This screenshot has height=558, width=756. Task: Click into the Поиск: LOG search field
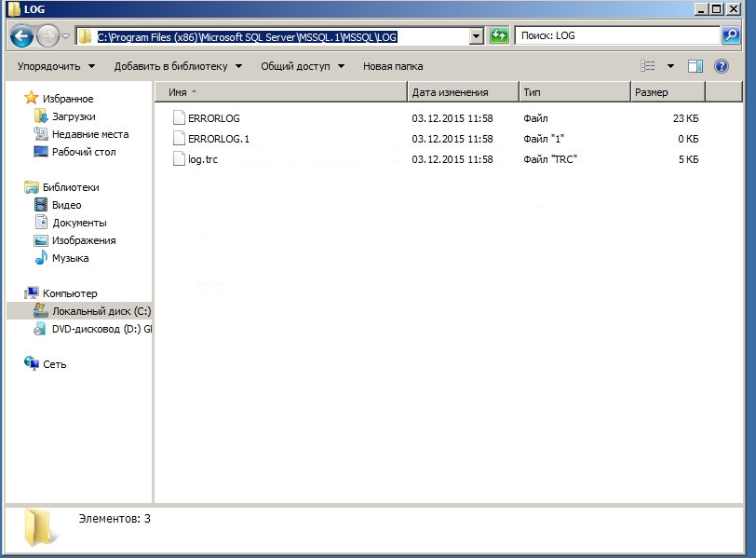[x=616, y=36]
